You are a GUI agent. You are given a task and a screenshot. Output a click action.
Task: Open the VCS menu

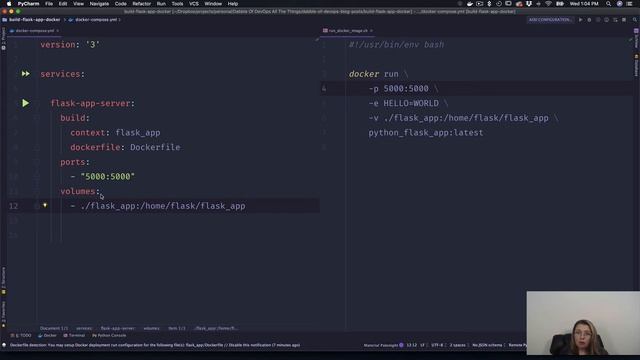pos(194,4)
